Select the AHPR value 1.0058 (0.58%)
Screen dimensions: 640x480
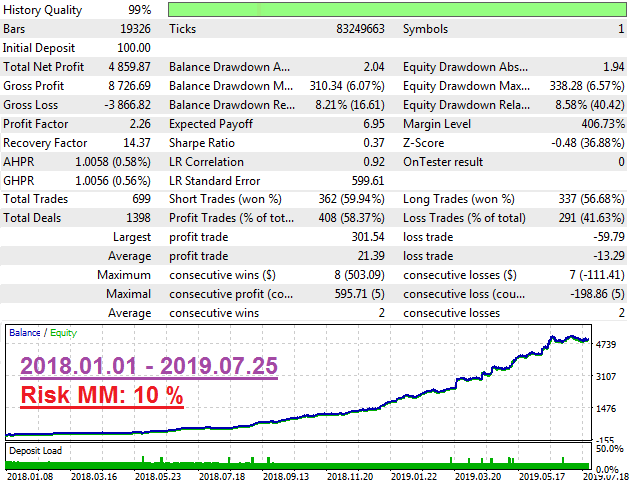coord(113,162)
